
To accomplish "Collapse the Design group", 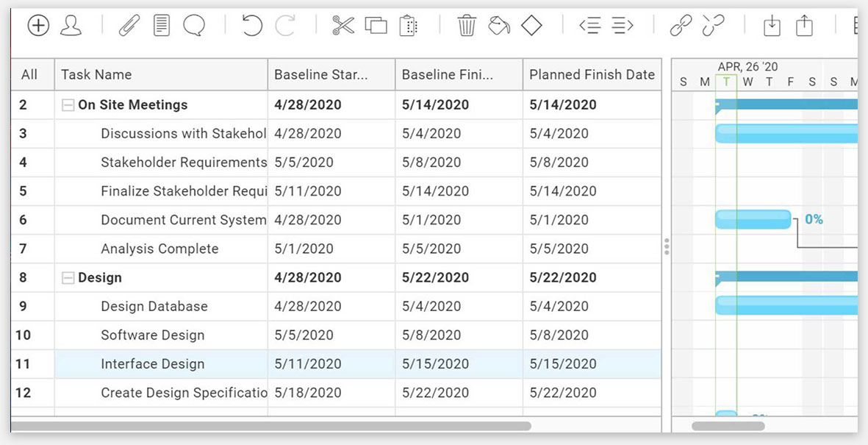I will (68, 278).
